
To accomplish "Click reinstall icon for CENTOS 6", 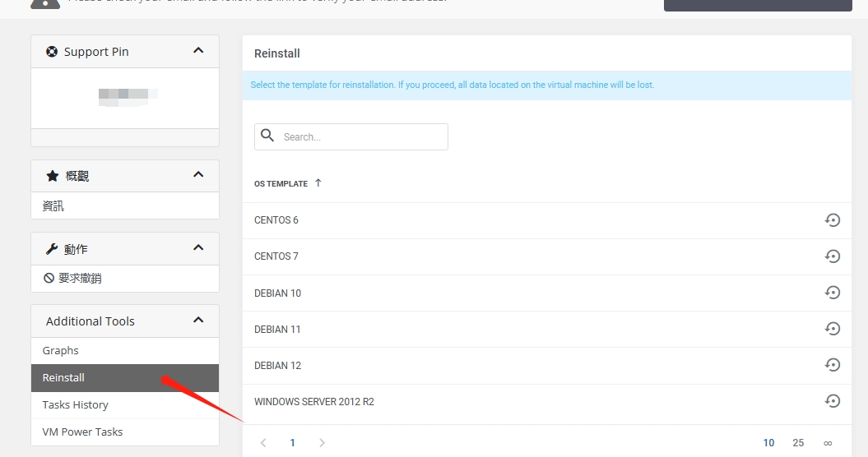I will coord(832,220).
